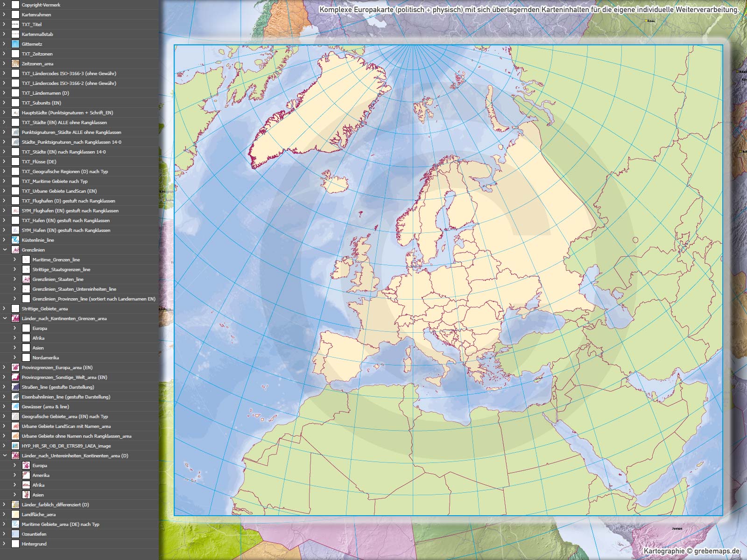Click thumbnail of Länder_farblich_differenziert (D) layer
Viewport: 747px width, 560px height.
tap(15, 504)
